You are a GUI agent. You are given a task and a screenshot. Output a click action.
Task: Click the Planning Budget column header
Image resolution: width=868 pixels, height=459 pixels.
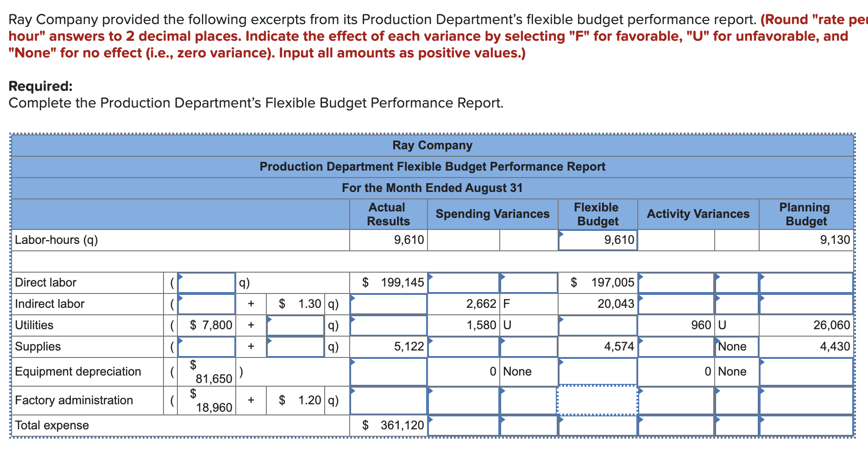806,214
